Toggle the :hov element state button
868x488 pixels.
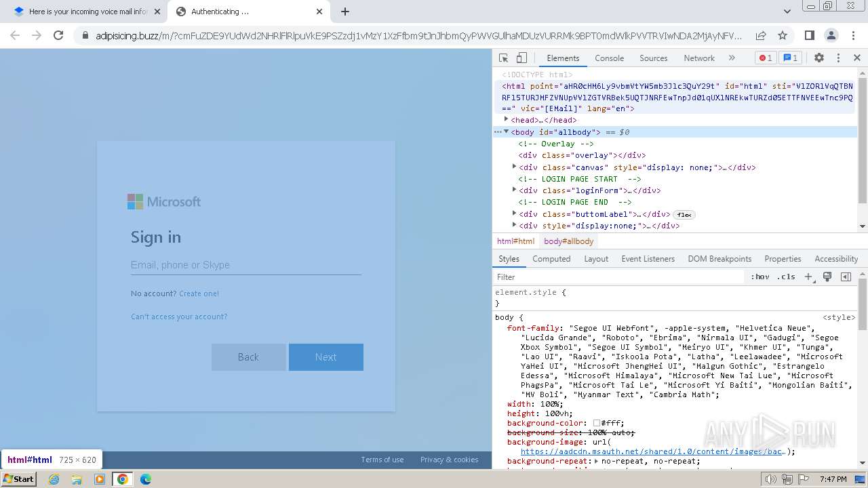click(760, 277)
